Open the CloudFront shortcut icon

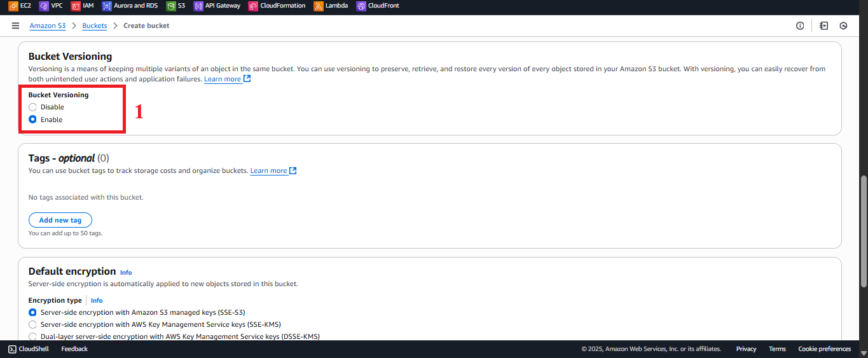point(361,6)
